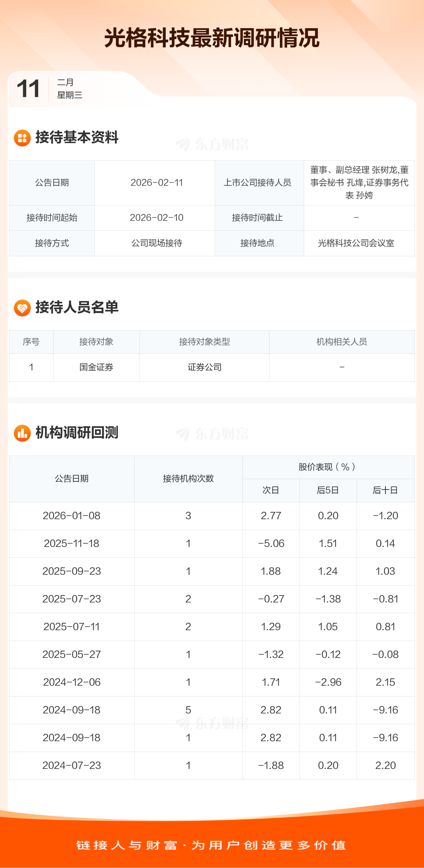Click the 公告日期 value 2026-02-11
424x868 pixels.
[156, 183]
